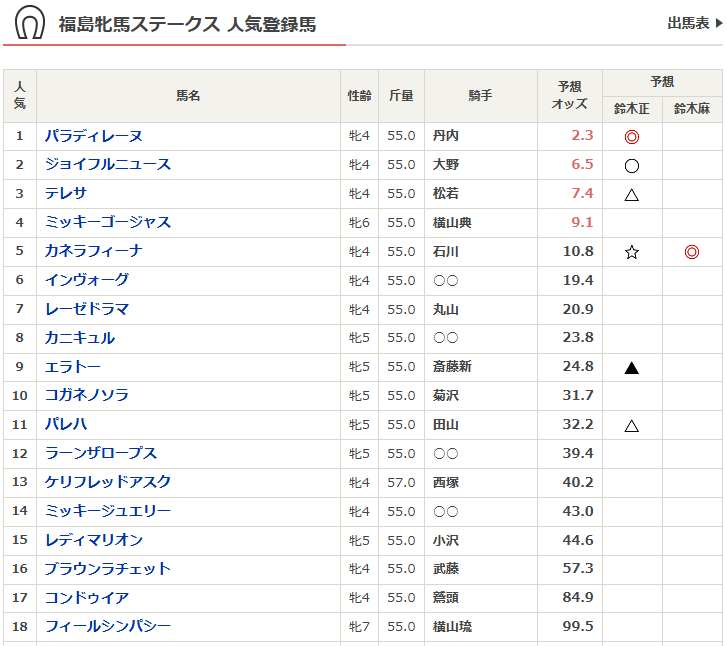Click the red double-circle mark for パラディレーヌ
The height and width of the screenshot is (646, 727).
631,136
